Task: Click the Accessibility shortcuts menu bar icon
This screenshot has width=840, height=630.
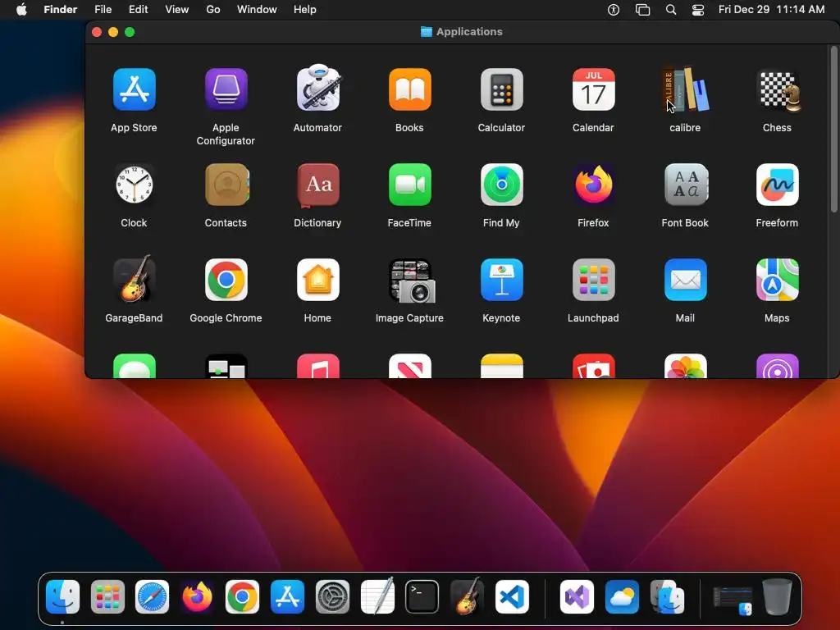Action: point(614,10)
